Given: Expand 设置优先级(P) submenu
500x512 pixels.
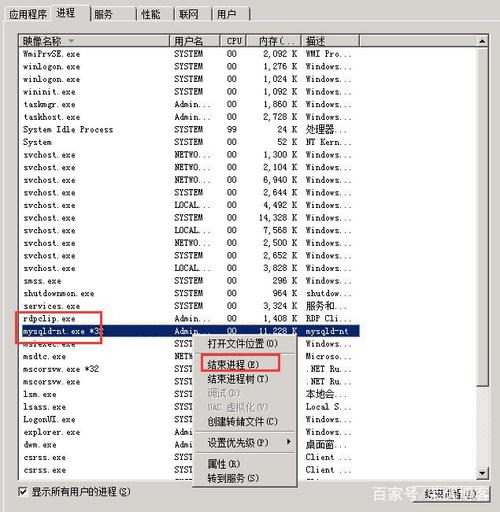Looking at the screenshot, I should coord(245,443).
